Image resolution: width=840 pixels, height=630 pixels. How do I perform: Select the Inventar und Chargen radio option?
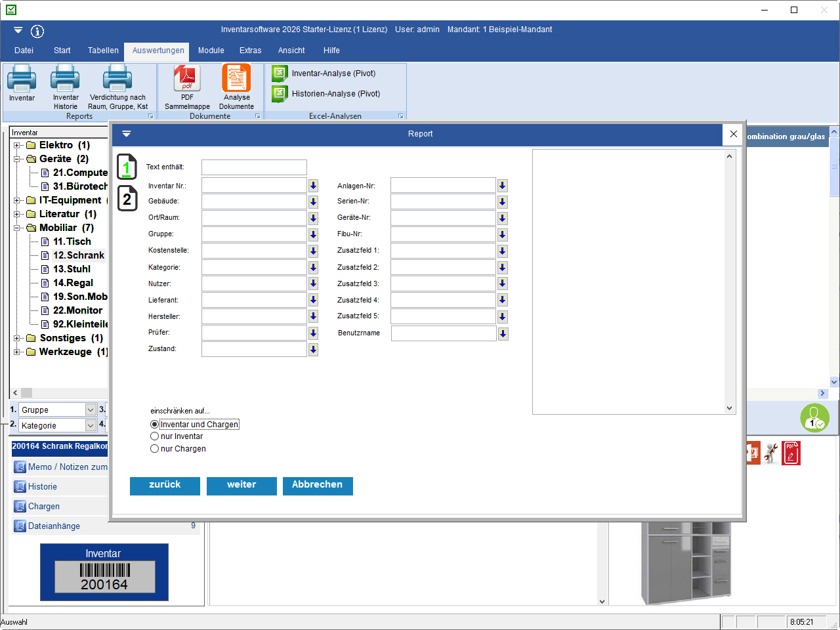(195, 425)
